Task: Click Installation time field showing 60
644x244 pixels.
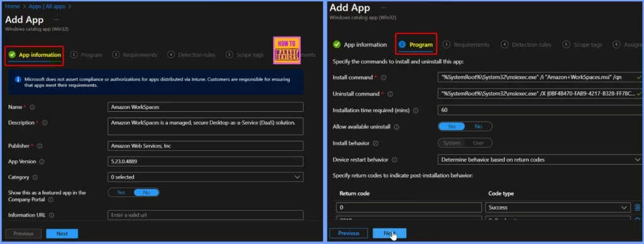Action: 540,110
